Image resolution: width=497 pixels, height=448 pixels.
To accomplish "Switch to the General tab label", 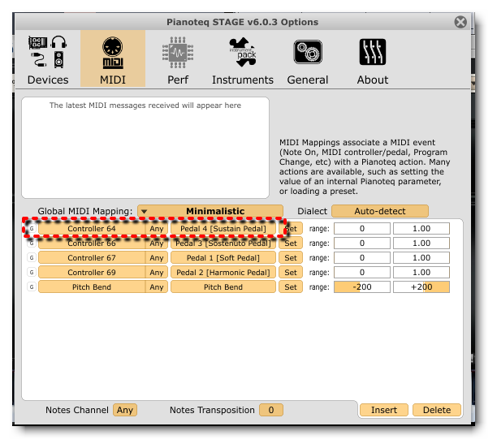I will [x=308, y=80].
